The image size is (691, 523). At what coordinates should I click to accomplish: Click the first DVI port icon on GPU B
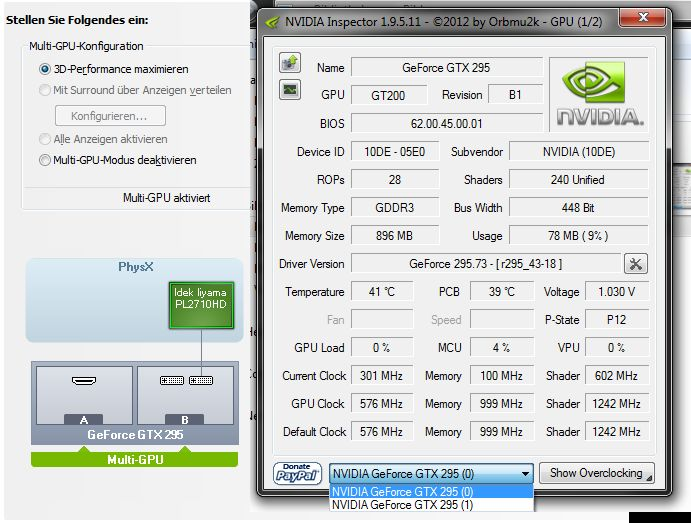tap(172, 380)
